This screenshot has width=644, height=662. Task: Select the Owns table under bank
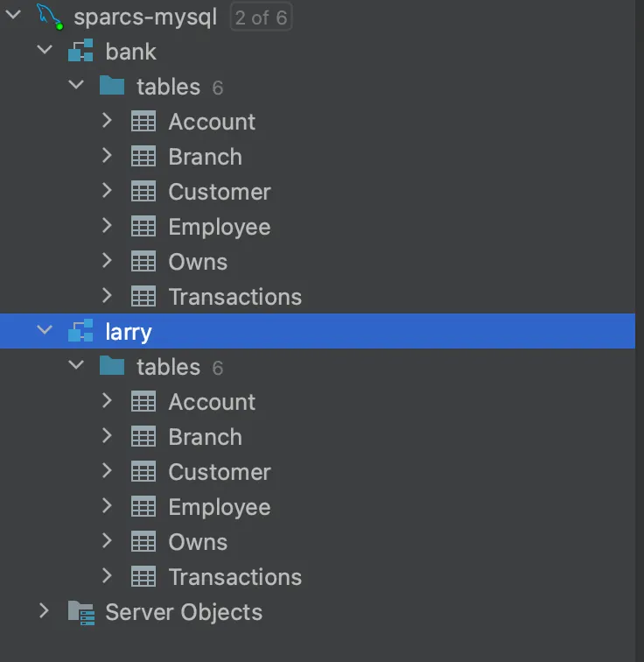[x=198, y=262]
